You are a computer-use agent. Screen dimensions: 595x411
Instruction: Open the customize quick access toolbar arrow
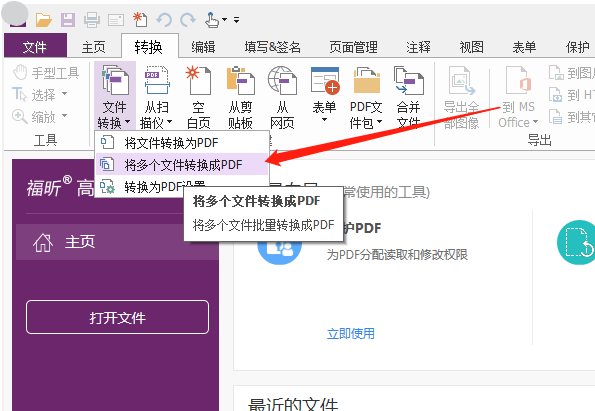(236, 20)
